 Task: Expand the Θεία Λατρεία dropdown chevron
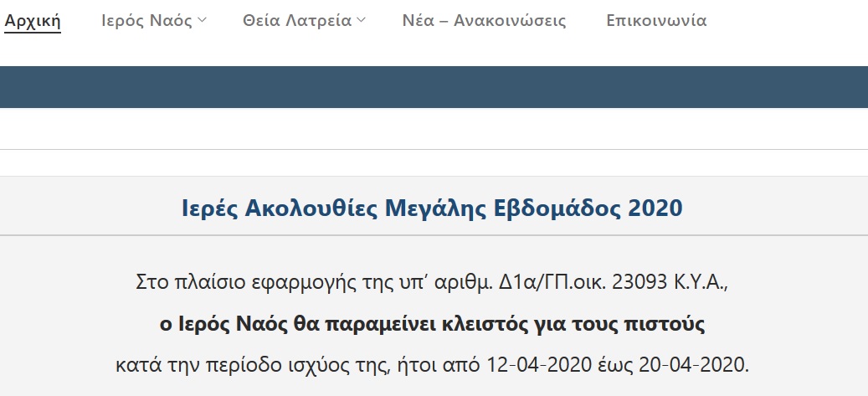tap(361, 21)
